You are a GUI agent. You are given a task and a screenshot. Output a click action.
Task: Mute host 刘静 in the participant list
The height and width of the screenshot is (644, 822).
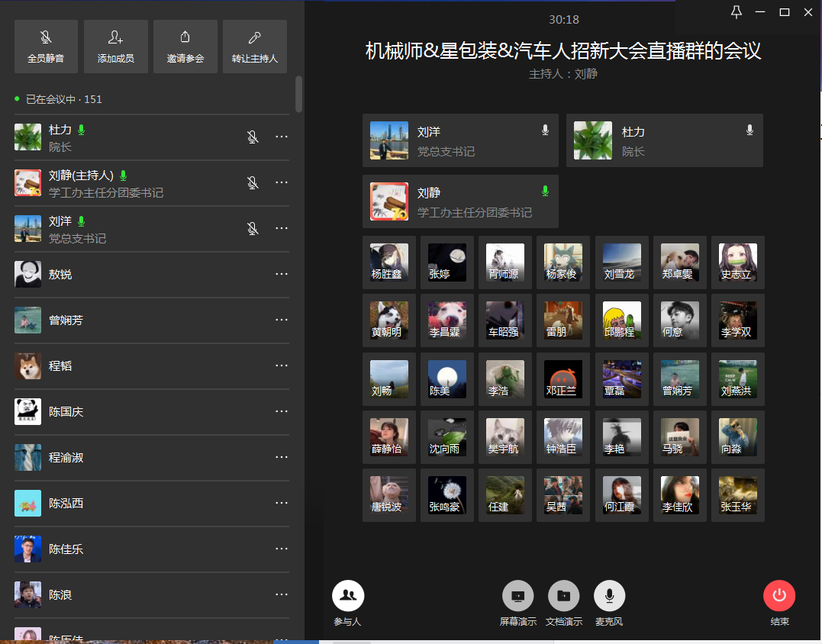click(x=253, y=183)
